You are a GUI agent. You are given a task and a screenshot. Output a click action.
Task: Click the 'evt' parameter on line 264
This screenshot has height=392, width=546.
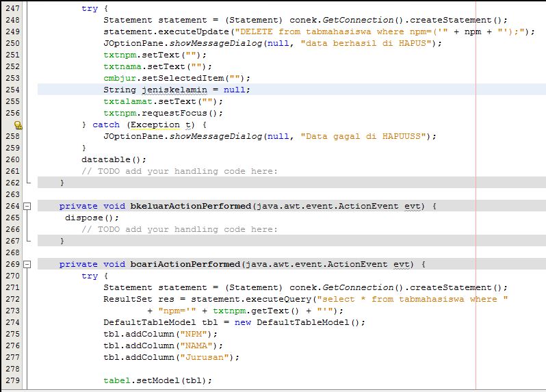point(413,206)
